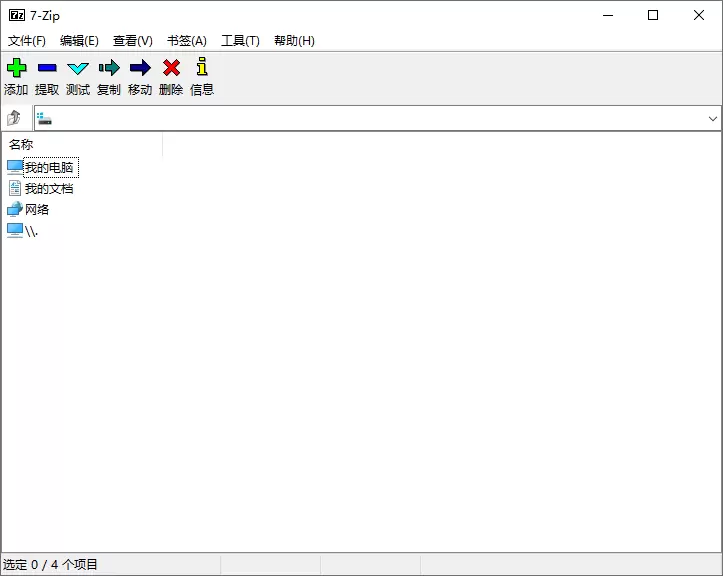
Task: Click inside the address path field
Action: coord(377,119)
